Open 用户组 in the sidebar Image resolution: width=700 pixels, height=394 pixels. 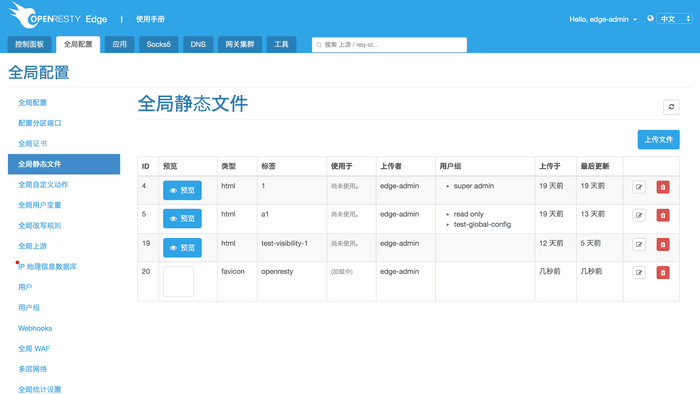coord(29,308)
